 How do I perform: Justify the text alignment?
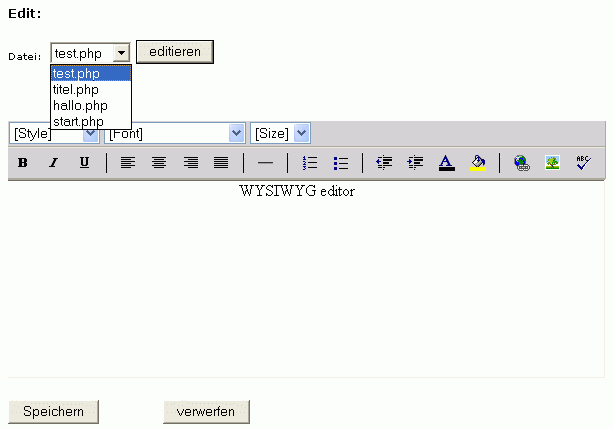click(x=221, y=163)
